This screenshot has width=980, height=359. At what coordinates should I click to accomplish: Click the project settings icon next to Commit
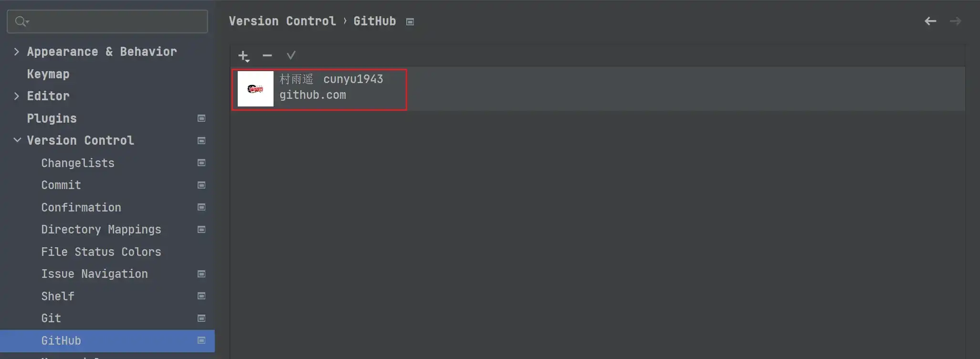point(201,185)
